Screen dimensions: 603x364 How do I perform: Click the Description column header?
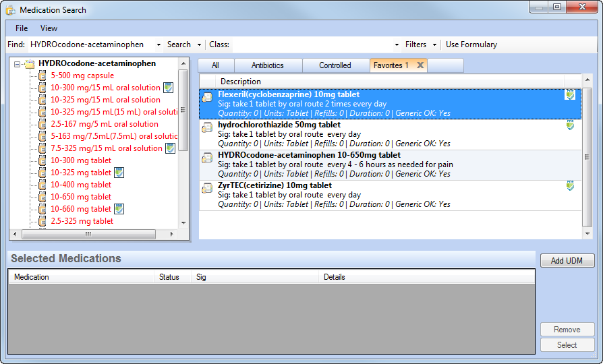(390, 82)
